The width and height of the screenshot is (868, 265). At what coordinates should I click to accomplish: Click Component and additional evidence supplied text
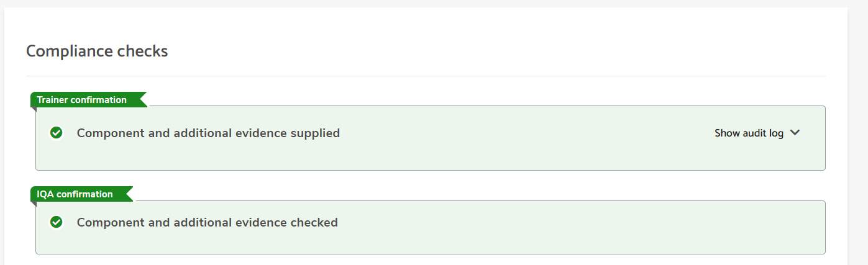pyautogui.click(x=208, y=133)
